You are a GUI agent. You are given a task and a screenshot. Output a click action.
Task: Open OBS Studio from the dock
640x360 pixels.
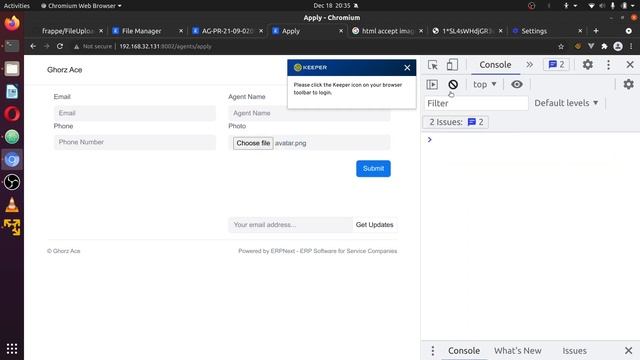tap(12, 182)
